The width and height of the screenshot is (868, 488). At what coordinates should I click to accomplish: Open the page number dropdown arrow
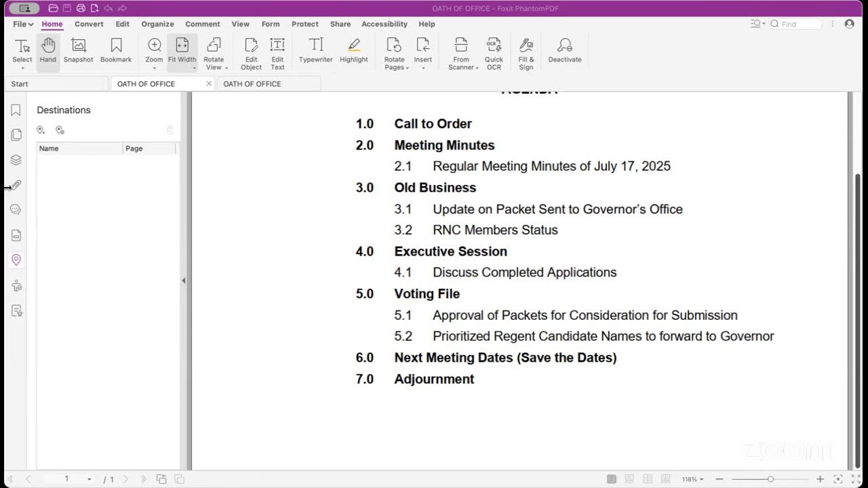89,479
